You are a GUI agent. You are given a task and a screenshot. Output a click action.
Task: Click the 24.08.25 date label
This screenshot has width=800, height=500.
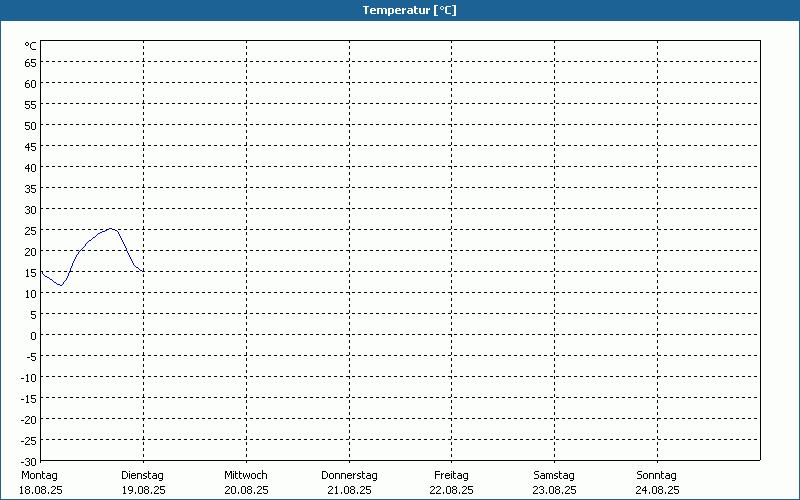click(657, 491)
